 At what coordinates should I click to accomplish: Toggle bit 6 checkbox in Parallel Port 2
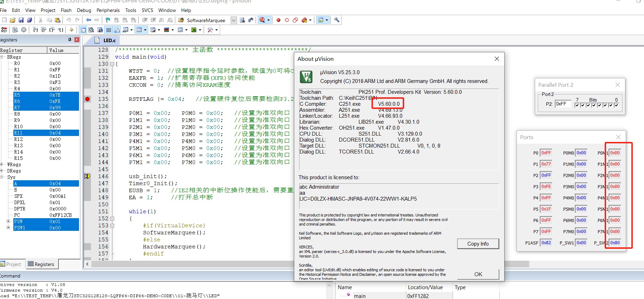click(x=583, y=105)
